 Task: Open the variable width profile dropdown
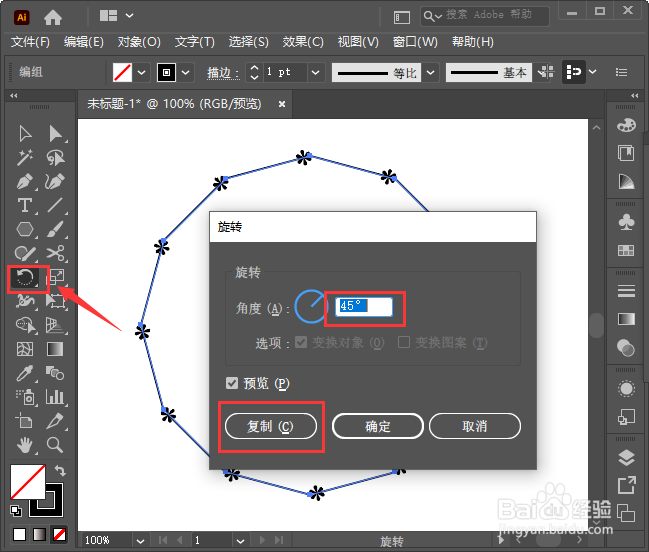click(430, 72)
